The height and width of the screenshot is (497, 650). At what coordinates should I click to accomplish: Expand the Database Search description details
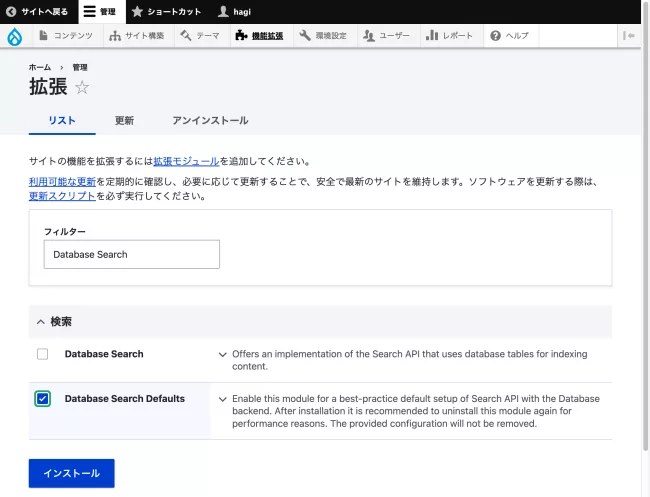222,354
